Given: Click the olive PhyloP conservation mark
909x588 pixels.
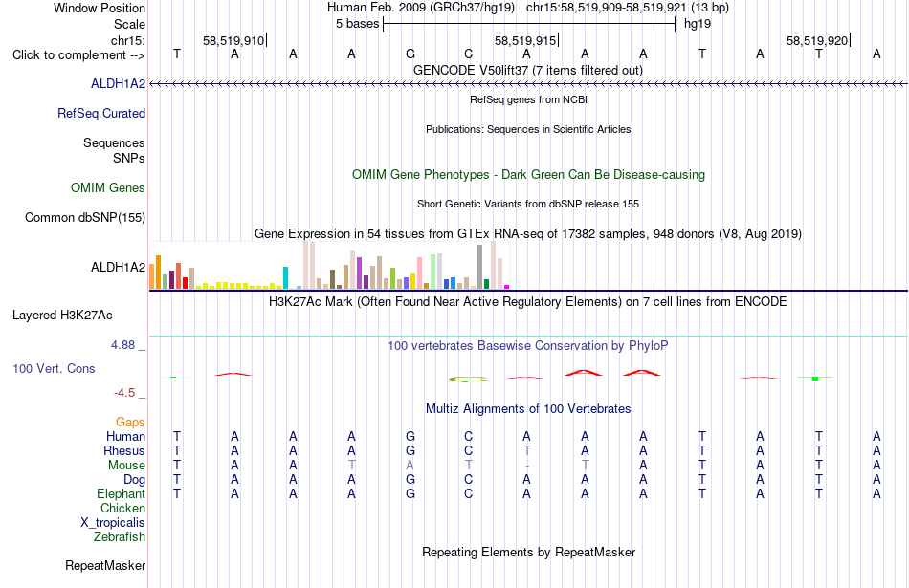Looking at the screenshot, I should point(468,380).
